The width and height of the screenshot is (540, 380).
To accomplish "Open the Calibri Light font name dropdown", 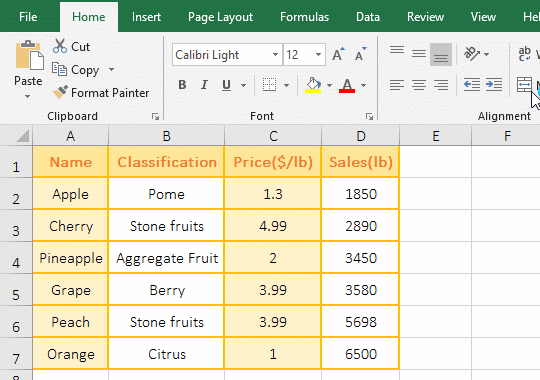I will [275, 54].
